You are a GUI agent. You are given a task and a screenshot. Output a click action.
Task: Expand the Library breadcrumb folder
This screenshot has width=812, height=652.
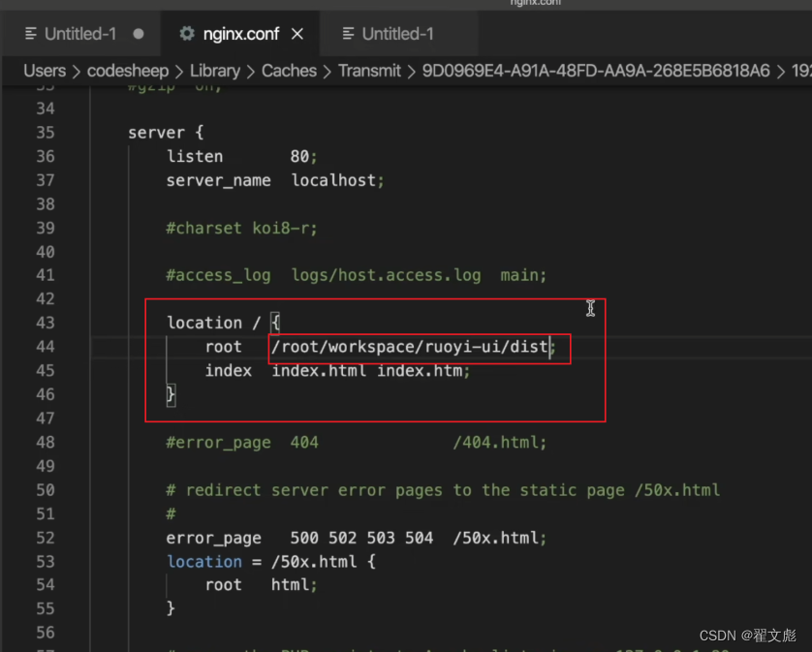214,71
